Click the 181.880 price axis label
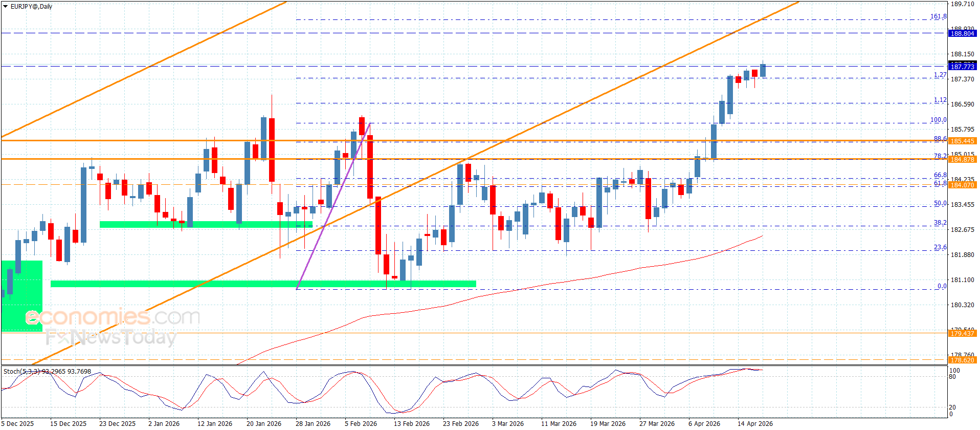 (962, 255)
